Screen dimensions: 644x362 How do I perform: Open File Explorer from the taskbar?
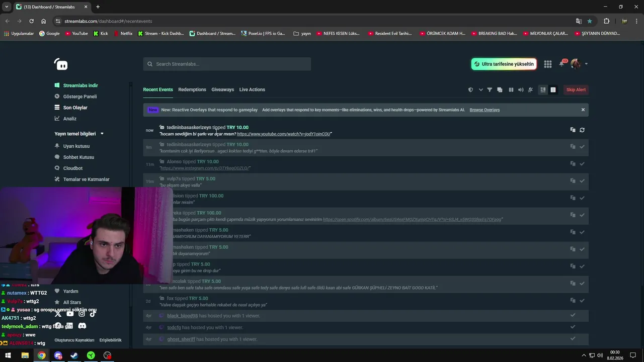coord(25,355)
